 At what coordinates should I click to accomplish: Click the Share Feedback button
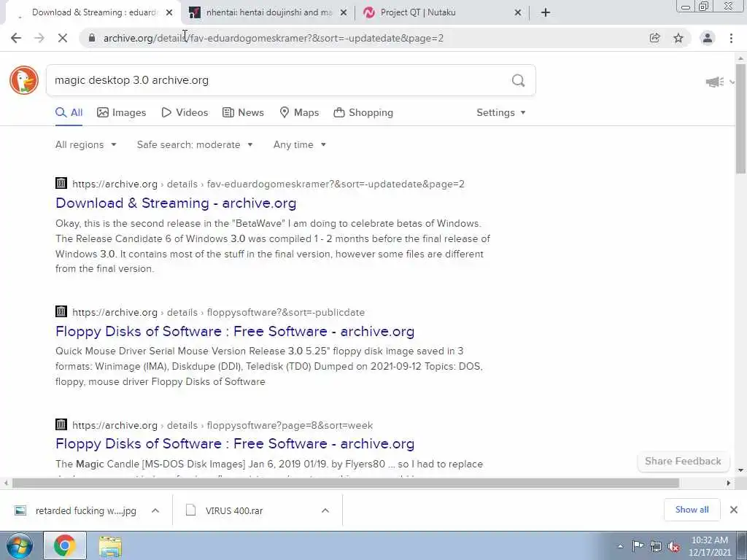tap(683, 461)
